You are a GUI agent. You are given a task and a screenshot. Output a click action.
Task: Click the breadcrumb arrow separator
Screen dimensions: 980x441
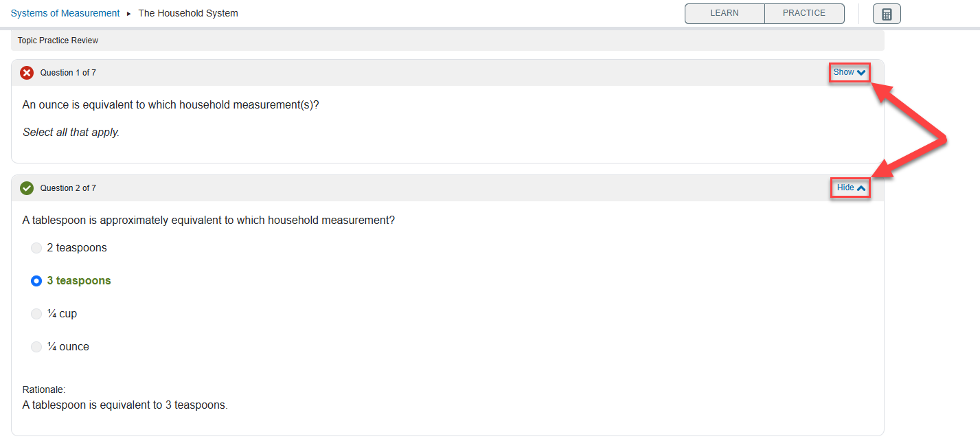(129, 14)
